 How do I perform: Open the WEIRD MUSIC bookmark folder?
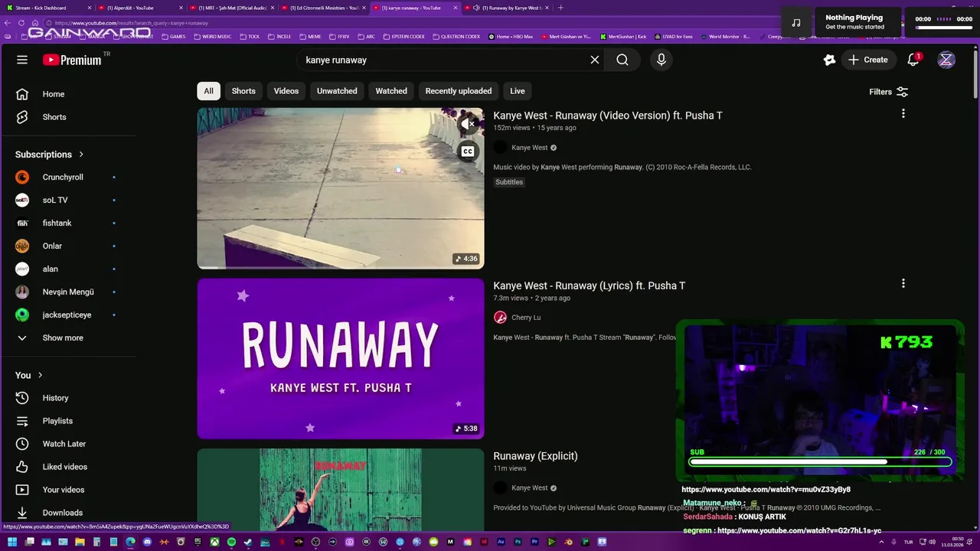click(x=213, y=36)
